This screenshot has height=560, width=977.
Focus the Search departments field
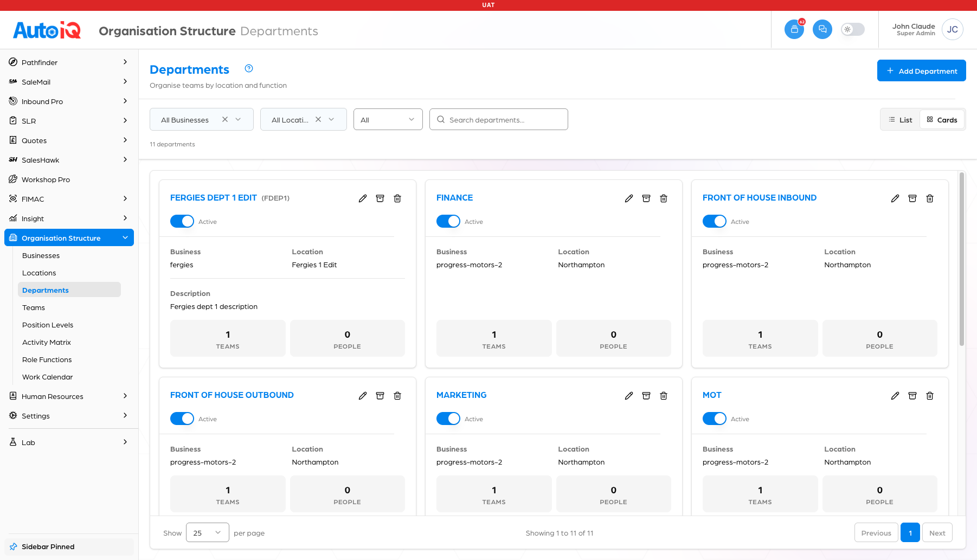[x=499, y=119]
